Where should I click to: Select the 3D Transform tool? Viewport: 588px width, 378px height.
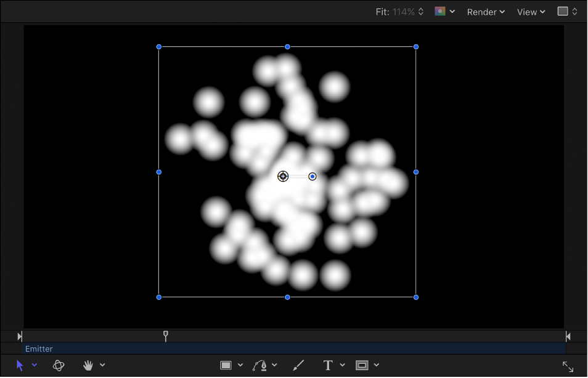tap(59, 364)
